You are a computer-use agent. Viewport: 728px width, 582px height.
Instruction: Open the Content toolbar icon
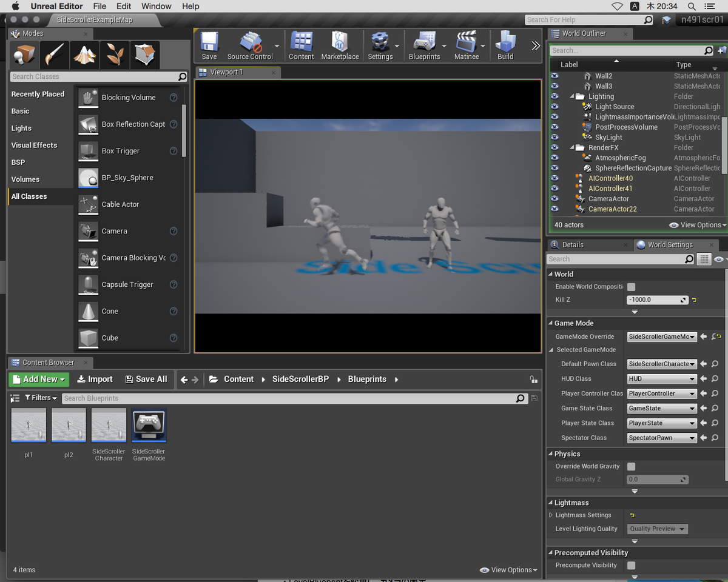click(x=301, y=46)
